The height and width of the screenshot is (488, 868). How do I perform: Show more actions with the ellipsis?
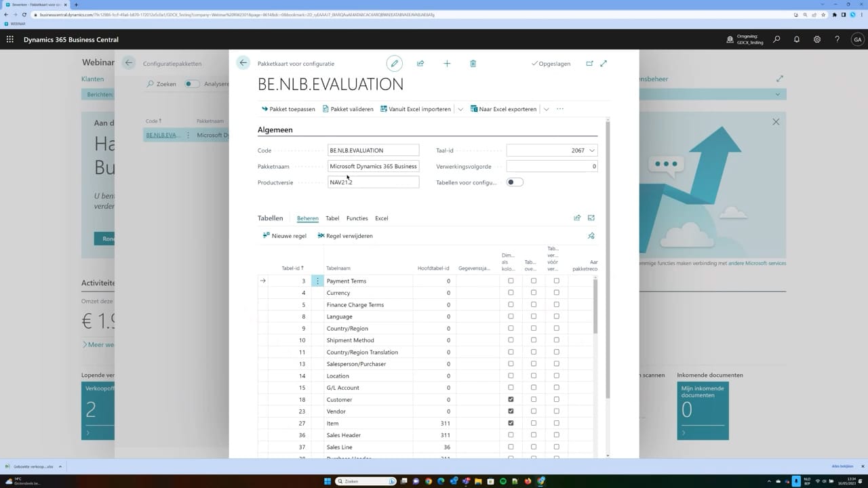pyautogui.click(x=560, y=109)
